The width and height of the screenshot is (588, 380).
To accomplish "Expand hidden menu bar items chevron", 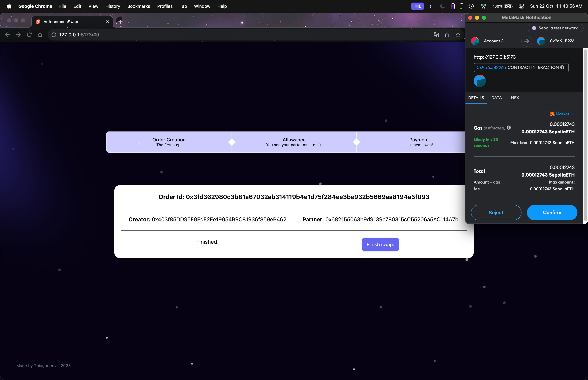I will (431, 6).
